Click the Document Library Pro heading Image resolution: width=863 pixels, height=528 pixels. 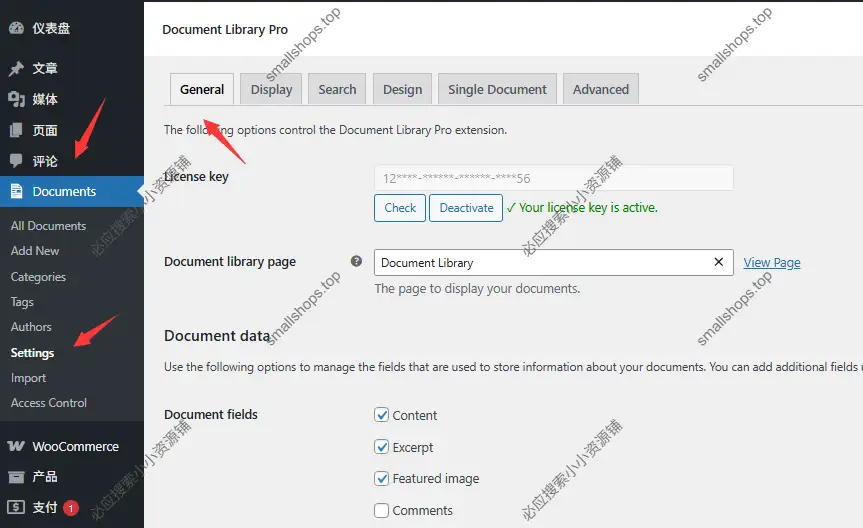tap(225, 29)
